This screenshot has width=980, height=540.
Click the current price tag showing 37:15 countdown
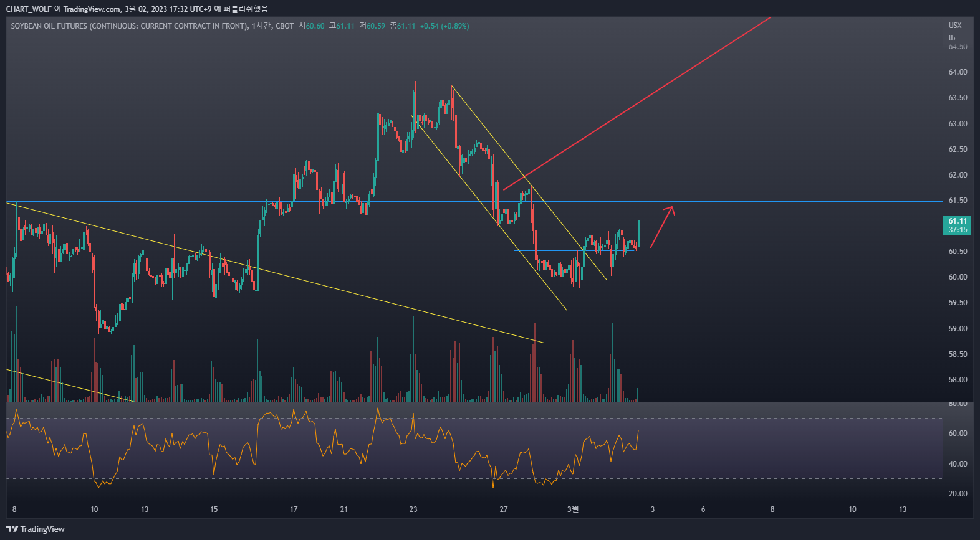(958, 225)
